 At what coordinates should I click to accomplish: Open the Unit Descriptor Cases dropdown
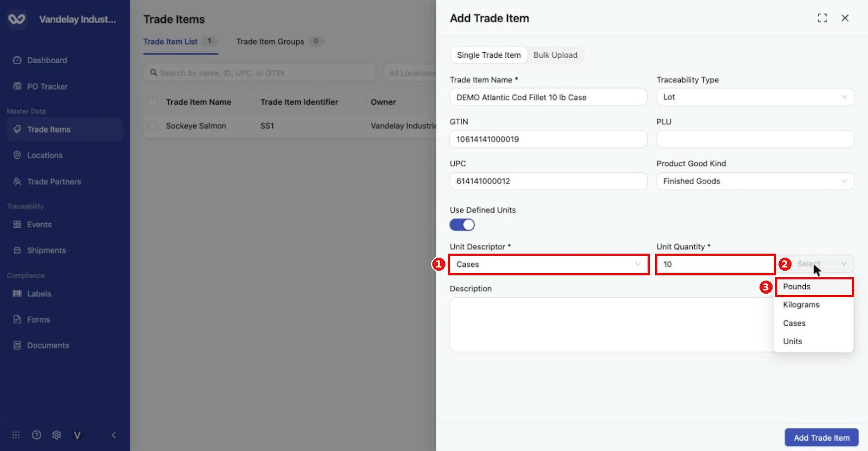[x=548, y=264]
